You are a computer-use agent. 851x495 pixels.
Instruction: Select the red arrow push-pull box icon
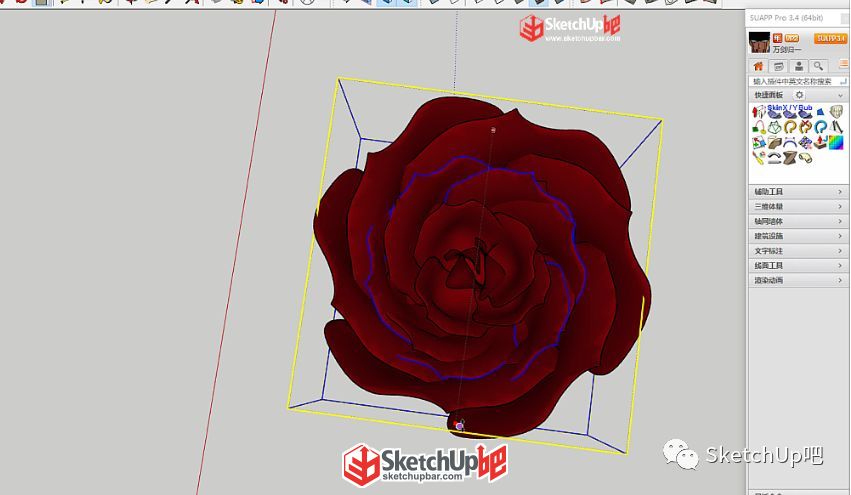(x=821, y=143)
